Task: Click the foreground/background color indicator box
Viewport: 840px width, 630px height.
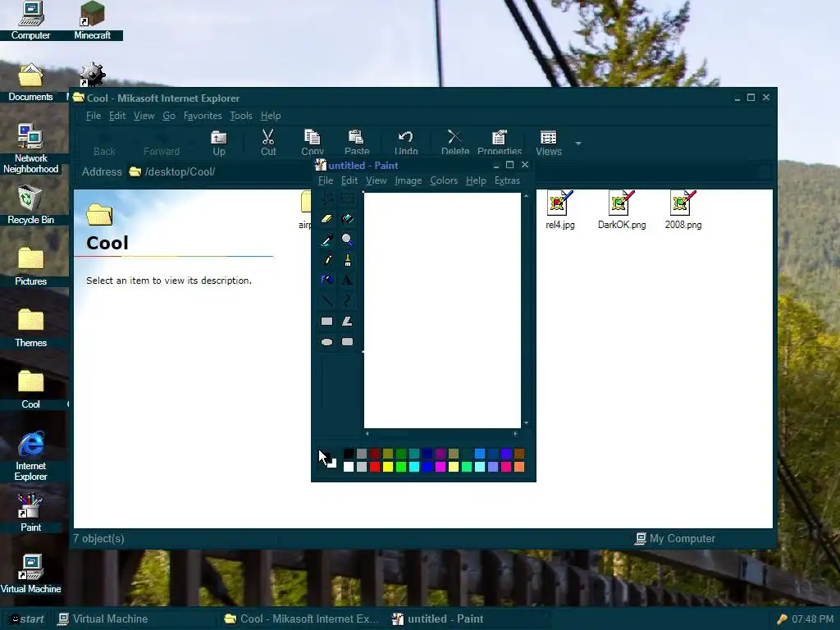Action: point(328,460)
